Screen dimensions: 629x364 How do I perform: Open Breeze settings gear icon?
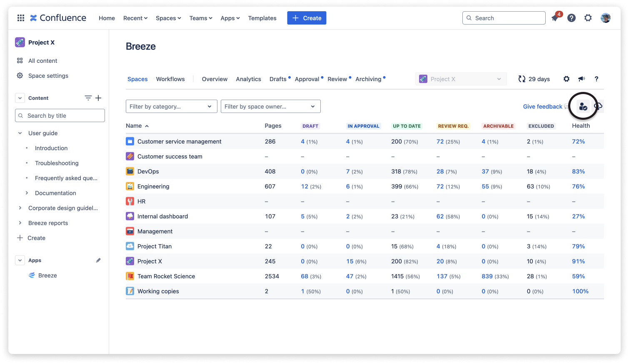[567, 79]
